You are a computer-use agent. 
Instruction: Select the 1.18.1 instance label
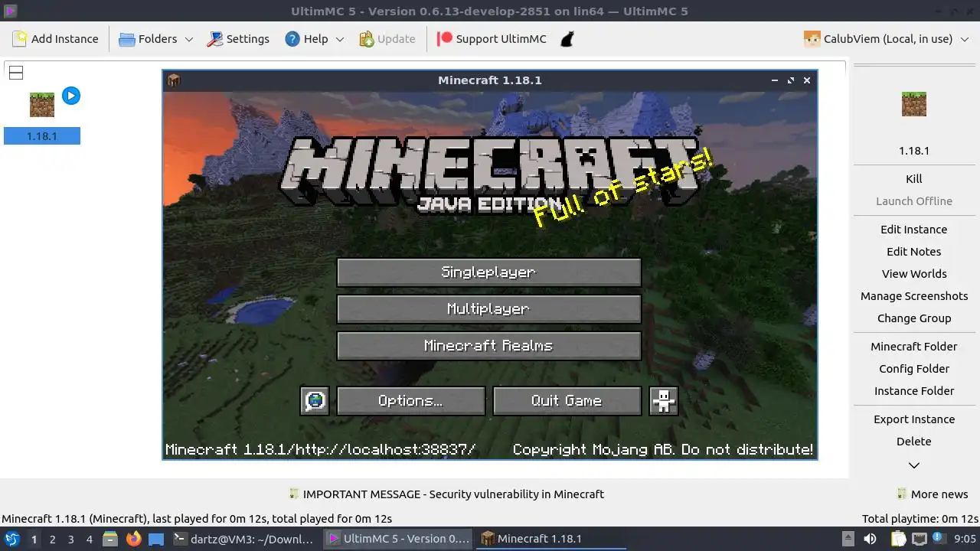(42, 136)
